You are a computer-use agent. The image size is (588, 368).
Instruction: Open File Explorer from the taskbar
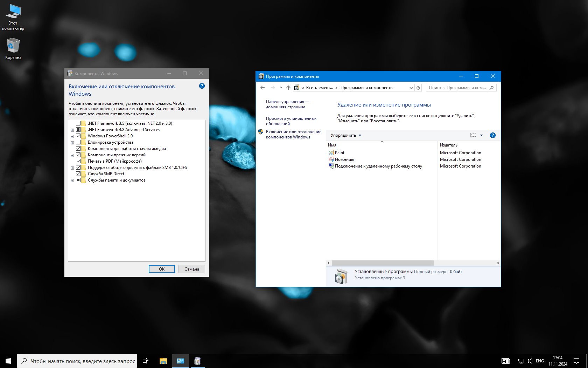(x=163, y=361)
